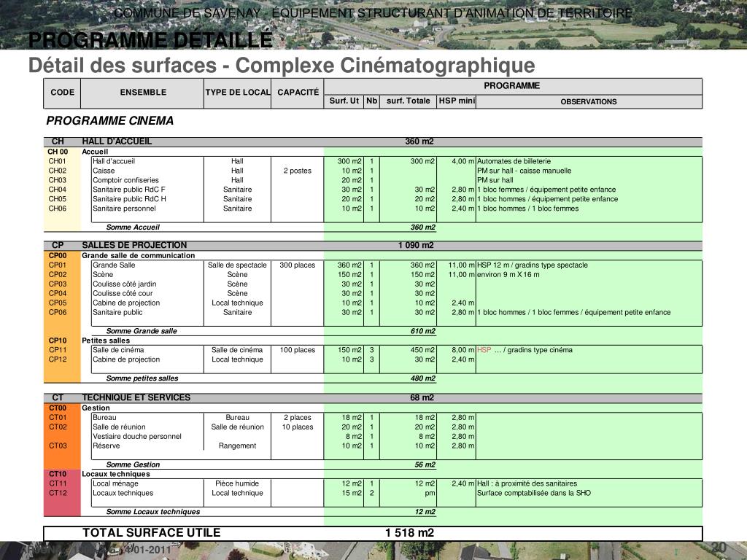
Task: Click the 'Détail des surfaces - Complexe Cinématographique' title
Action: (282, 65)
